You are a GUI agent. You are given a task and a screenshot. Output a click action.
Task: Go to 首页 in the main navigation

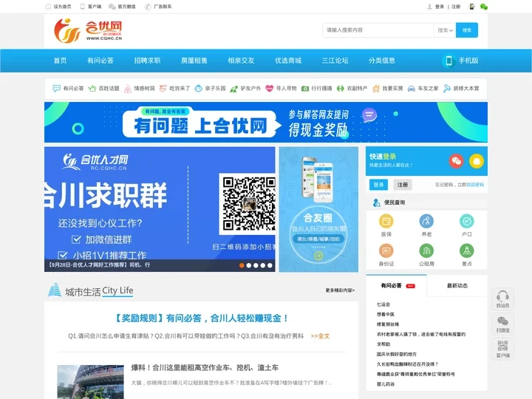[x=60, y=61]
